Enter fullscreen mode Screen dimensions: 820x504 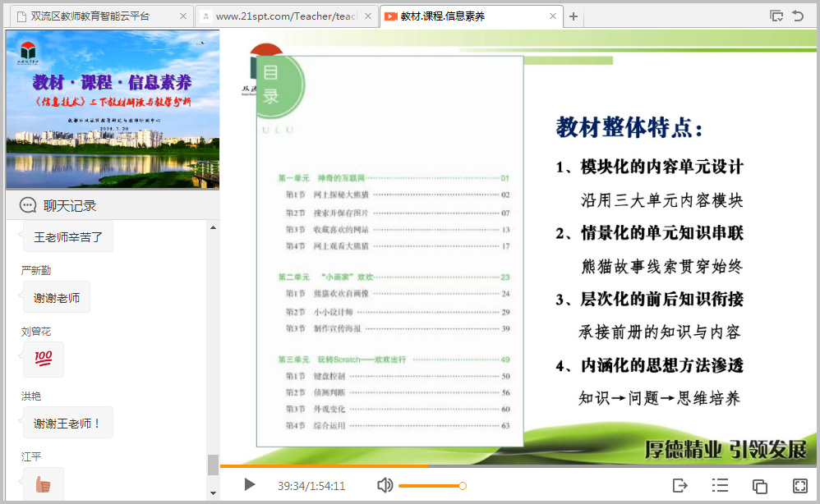click(799, 485)
